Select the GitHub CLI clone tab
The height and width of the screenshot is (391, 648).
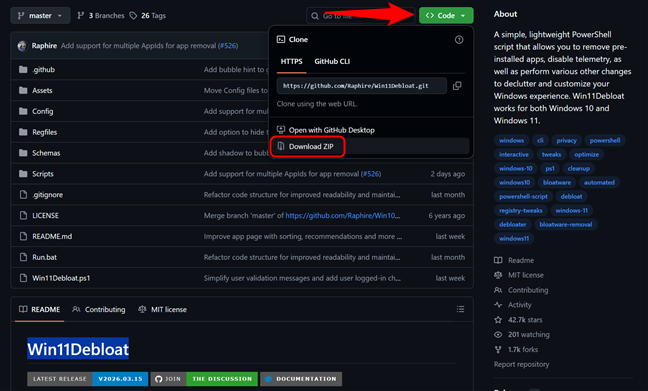tap(332, 61)
